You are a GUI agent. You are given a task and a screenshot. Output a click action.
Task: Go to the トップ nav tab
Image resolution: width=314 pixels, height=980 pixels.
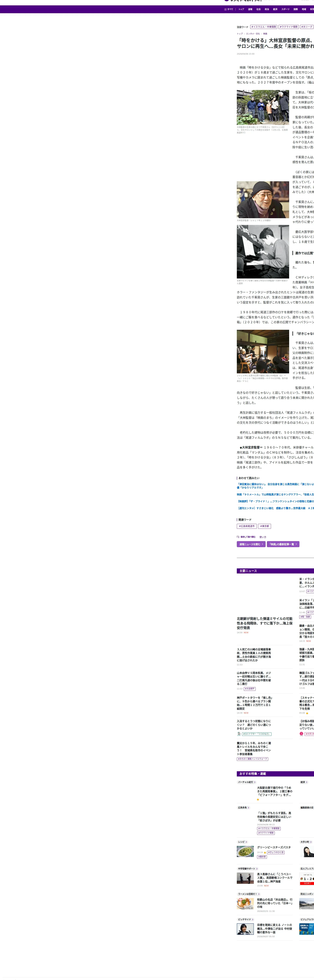pyautogui.click(x=241, y=9)
